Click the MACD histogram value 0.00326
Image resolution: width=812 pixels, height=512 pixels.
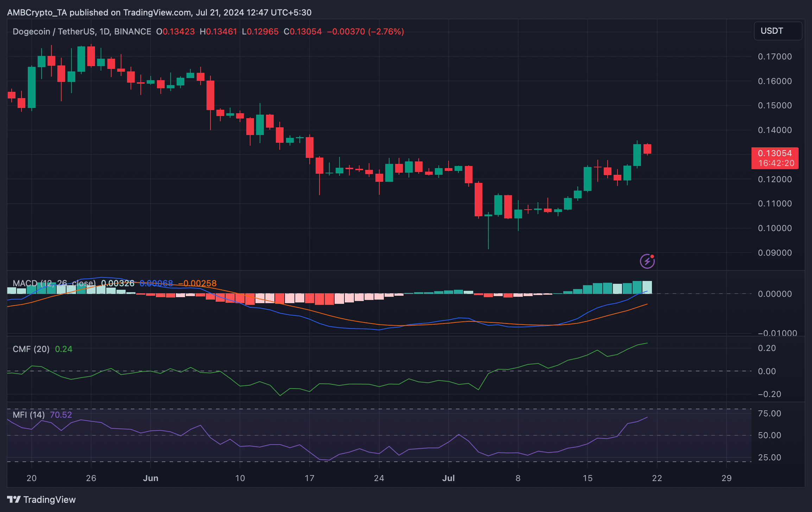coord(118,283)
